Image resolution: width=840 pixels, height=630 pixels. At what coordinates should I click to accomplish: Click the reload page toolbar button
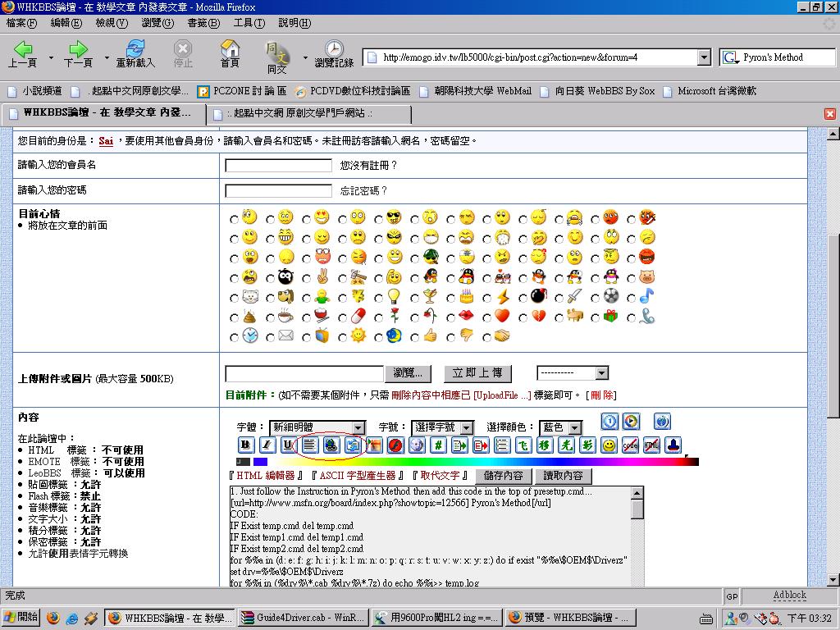point(135,54)
